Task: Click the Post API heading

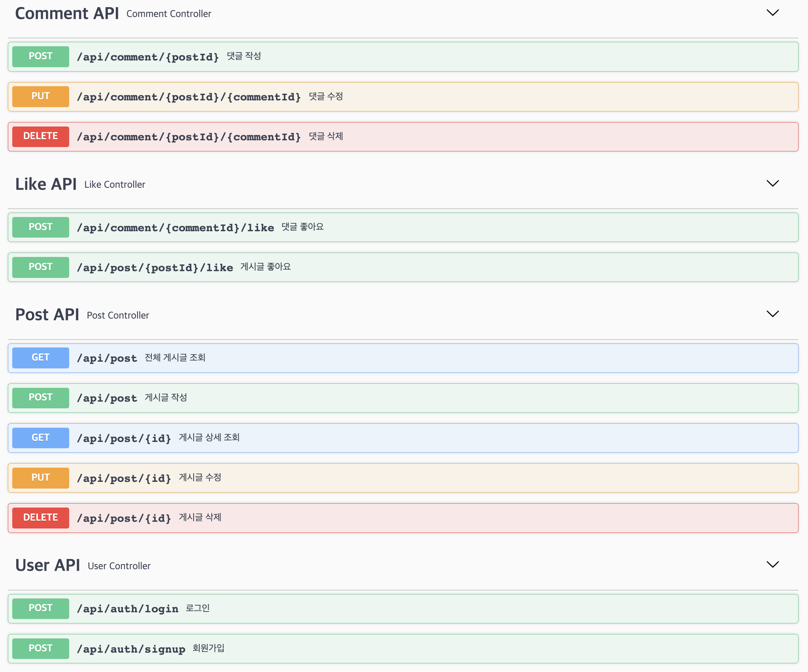Action: (x=47, y=315)
